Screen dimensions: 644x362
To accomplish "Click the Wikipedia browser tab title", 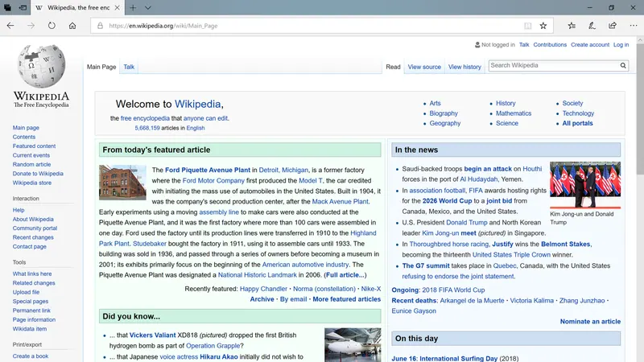I will 78,7.
